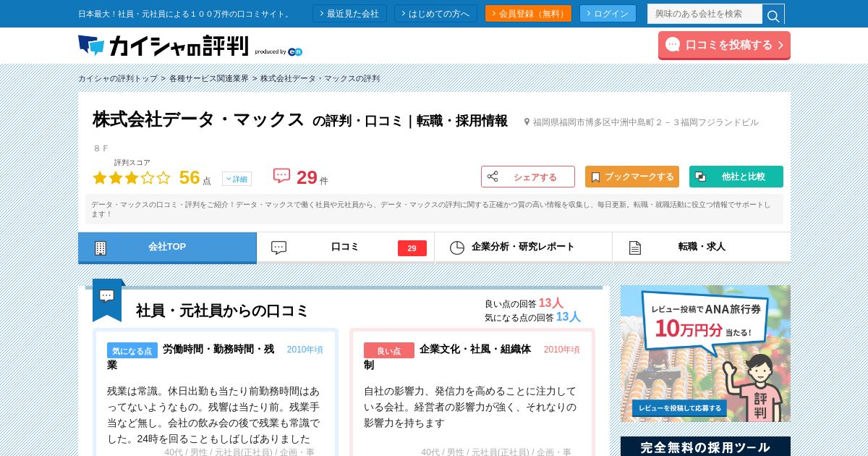Click the speech bubble icon on 口コミを投稿する
Screen dimensions: 868x456
[x=673, y=45]
